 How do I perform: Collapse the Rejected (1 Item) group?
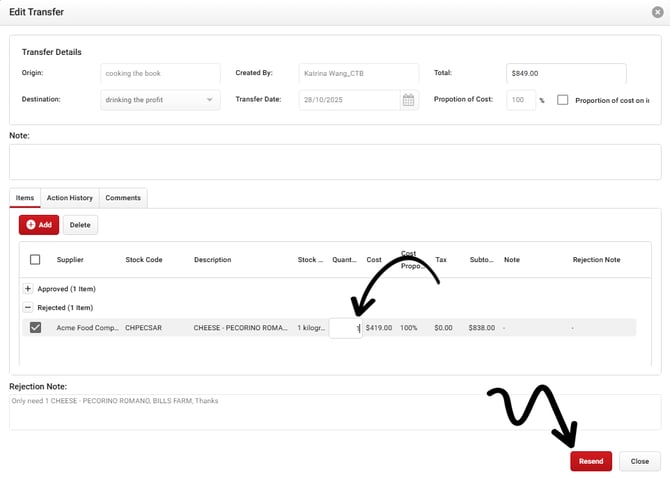coord(28,308)
